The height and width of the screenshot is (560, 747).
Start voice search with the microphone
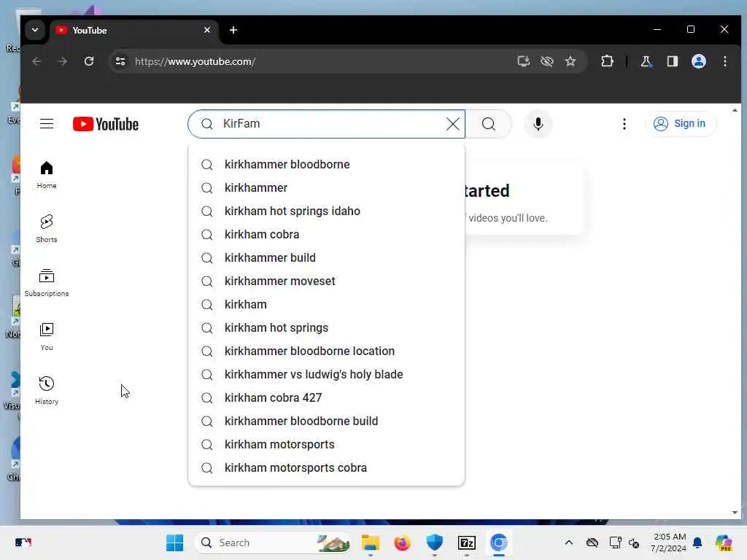[x=538, y=124]
